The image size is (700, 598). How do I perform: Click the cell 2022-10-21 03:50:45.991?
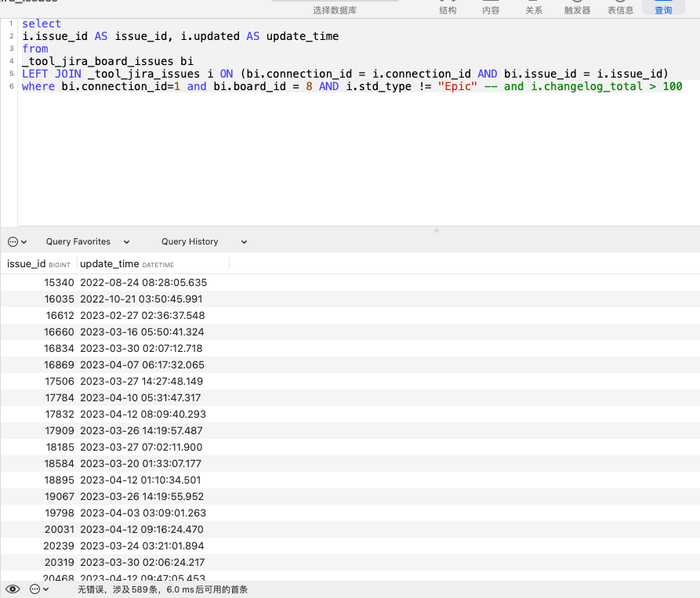pos(141,299)
